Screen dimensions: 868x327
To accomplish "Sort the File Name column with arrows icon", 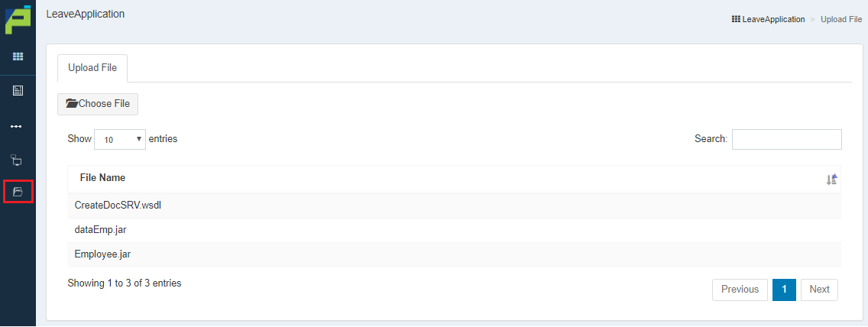I will [832, 180].
